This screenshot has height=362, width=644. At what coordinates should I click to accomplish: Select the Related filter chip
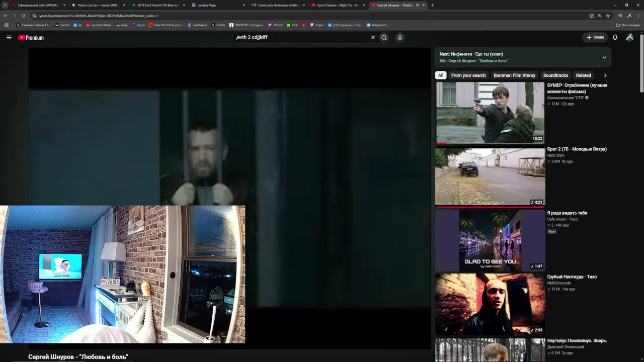[584, 75]
